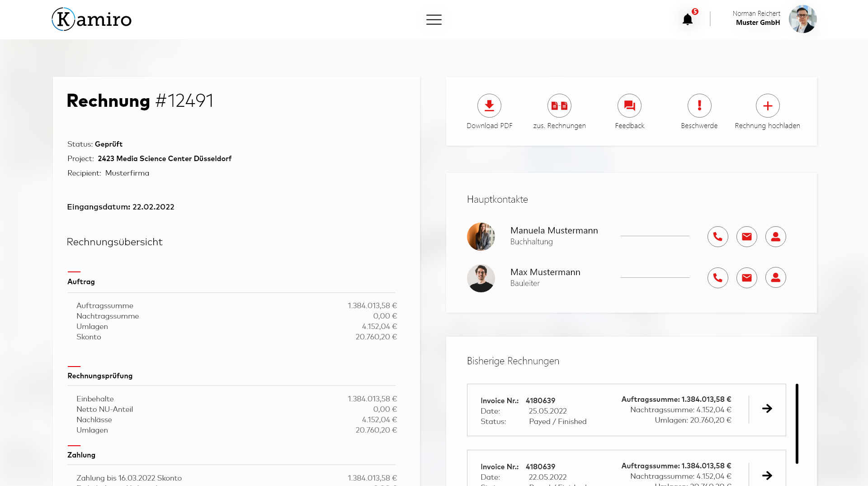This screenshot has width=868, height=486.
Task: Open Norman Reichert's profile picture
Action: (803, 19)
